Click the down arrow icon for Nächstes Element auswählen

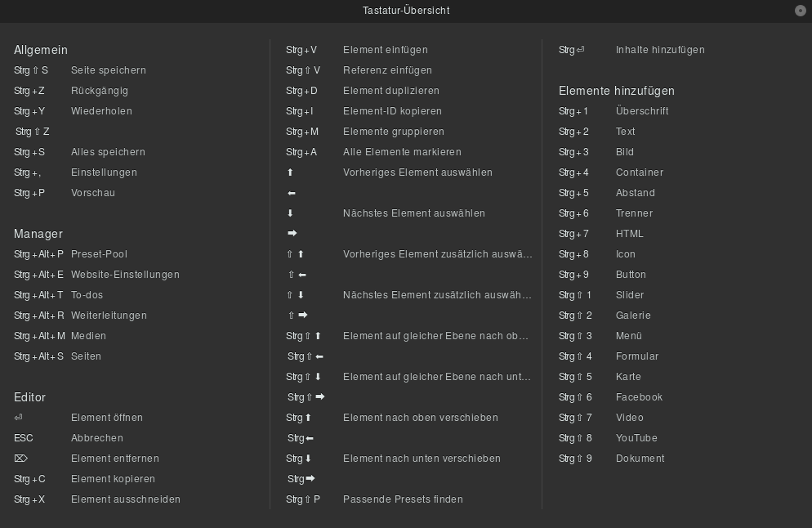click(290, 213)
